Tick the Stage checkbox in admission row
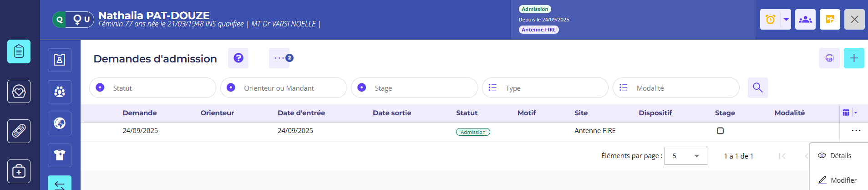Screen dimensions: 868x190 720,131
